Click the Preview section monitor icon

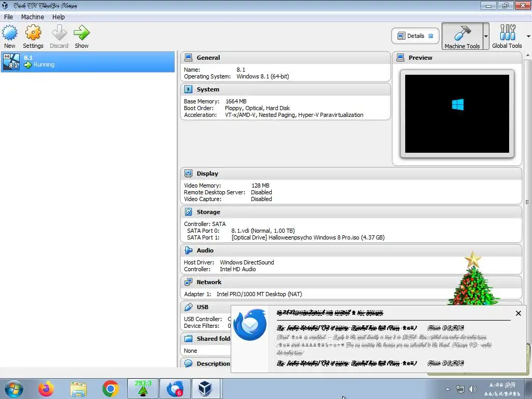point(401,57)
